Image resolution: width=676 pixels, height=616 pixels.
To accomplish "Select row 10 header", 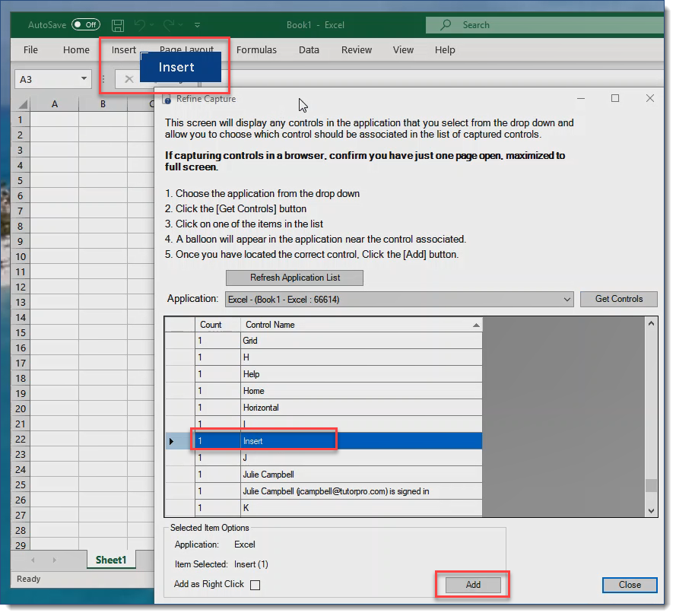I will tap(21, 257).
